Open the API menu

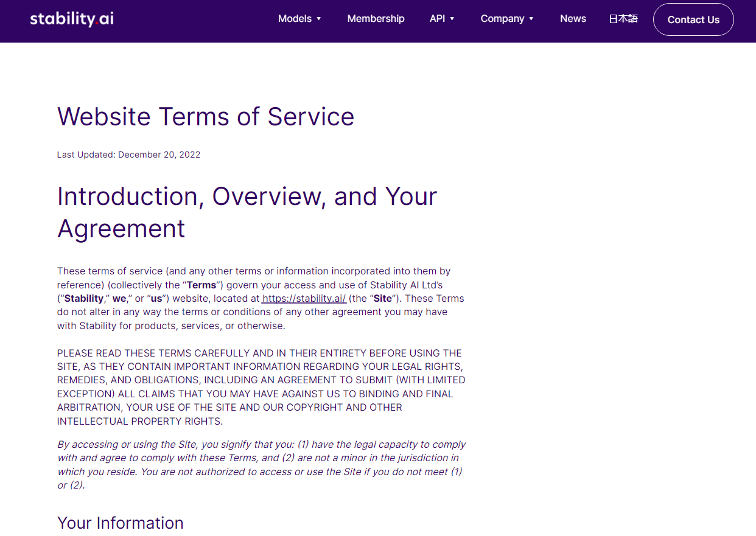point(437,19)
